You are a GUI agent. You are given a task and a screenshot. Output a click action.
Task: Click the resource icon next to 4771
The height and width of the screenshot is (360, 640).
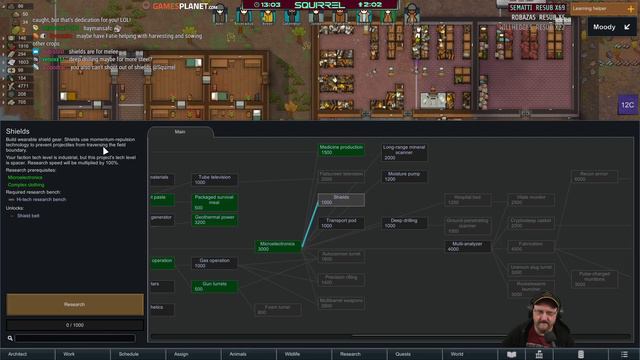(x=11, y=86)
